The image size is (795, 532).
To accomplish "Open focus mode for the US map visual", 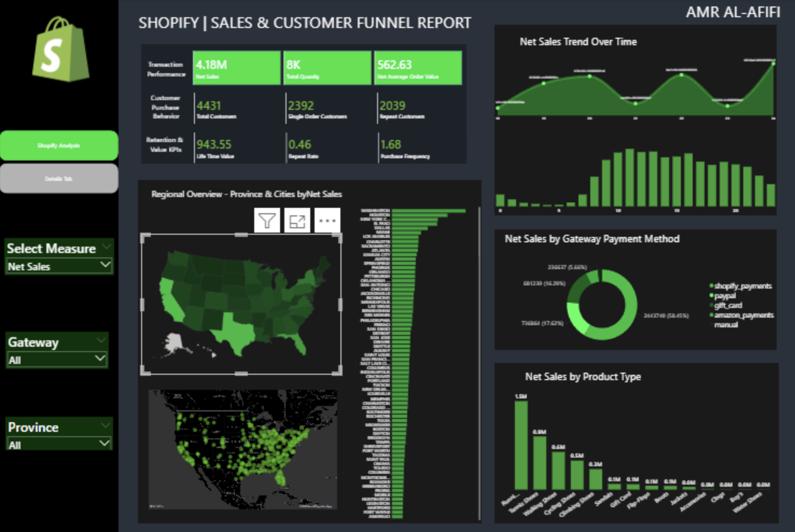I will (297, 221).
